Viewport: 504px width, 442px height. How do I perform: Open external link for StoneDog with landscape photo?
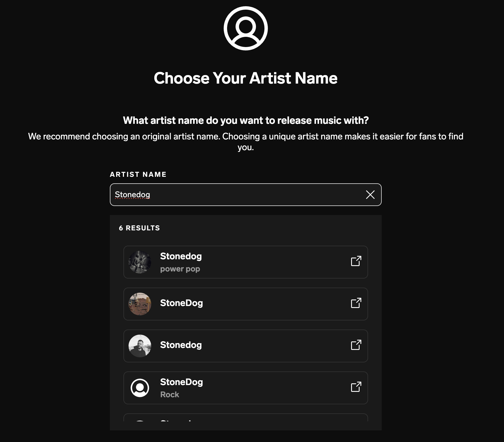(356, 303)
